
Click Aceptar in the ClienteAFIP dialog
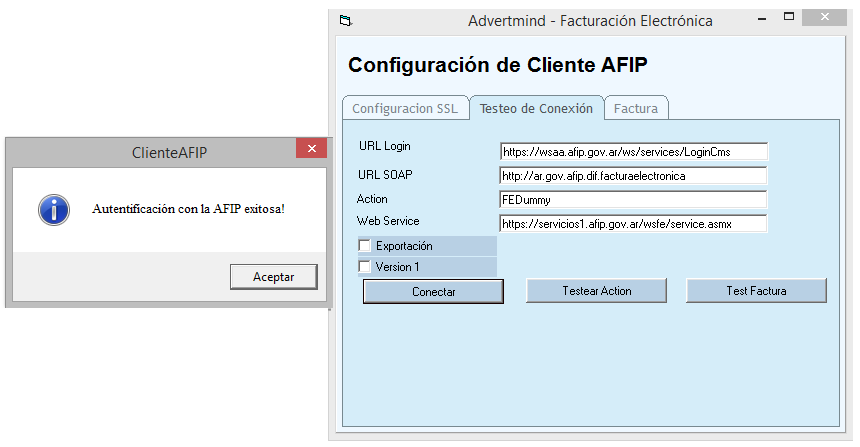click(x=274, y=276)
